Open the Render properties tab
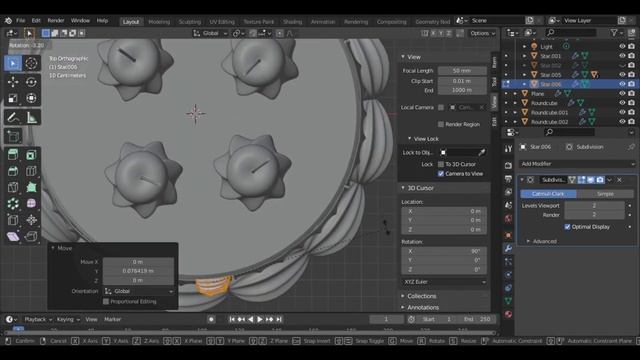This screenshot has height=360, width=640. (x=508, y=165)
